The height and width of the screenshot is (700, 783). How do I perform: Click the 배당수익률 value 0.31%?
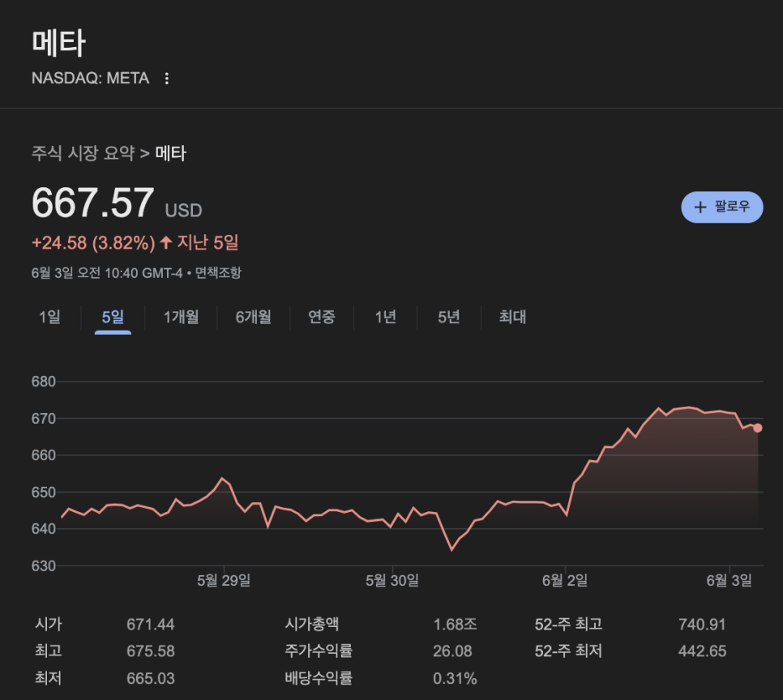pyautogui.click(x=455, y=678)
